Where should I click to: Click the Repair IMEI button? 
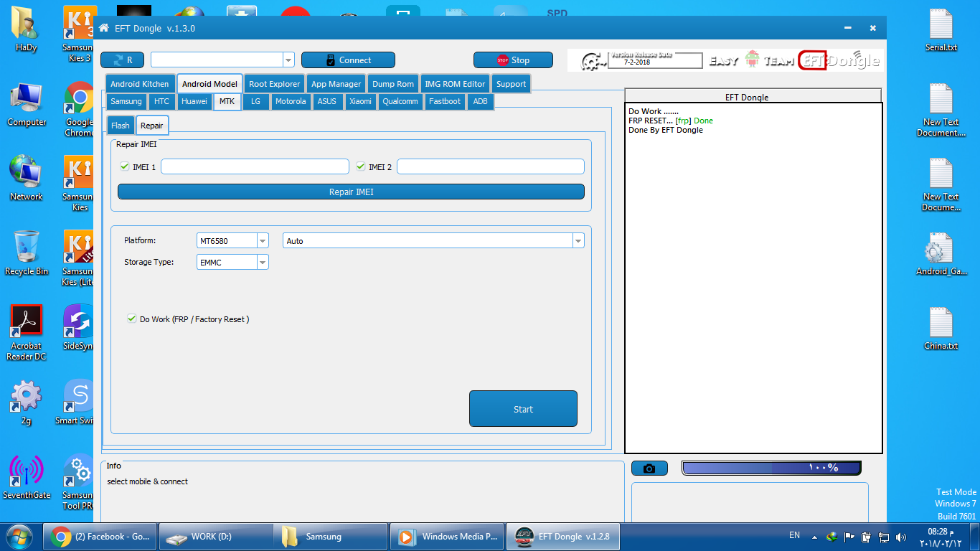[351, 192]
